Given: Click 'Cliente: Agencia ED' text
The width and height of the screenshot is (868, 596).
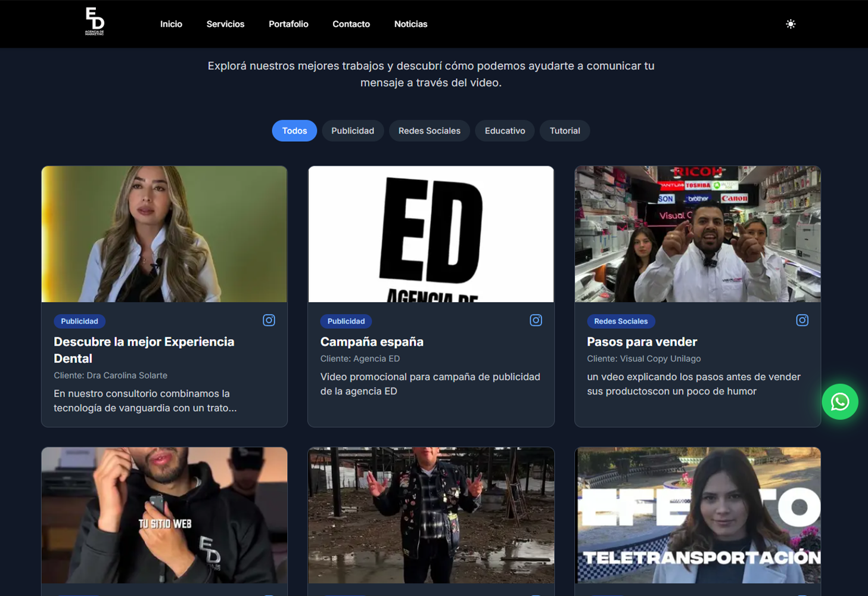Looking at the screenshot, I should [360, 359].
